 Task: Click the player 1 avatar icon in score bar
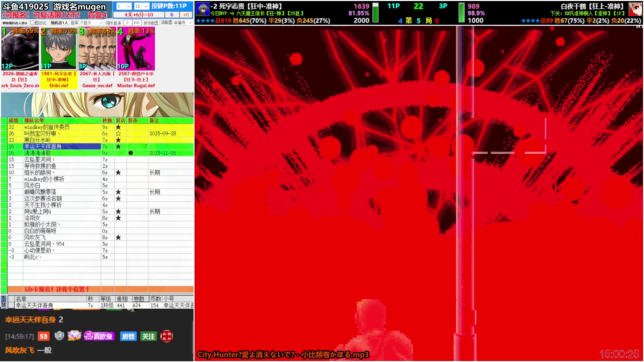[203, 9]
